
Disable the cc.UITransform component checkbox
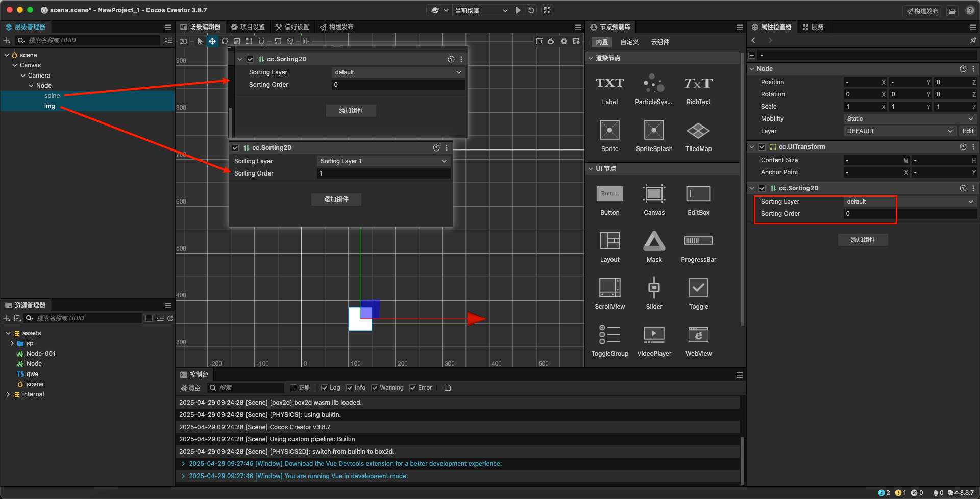[762, 147]
